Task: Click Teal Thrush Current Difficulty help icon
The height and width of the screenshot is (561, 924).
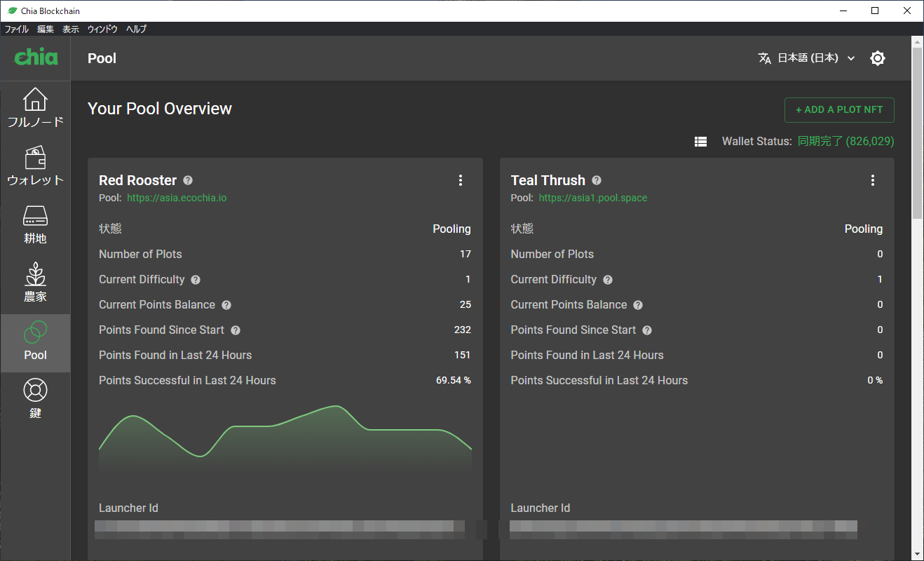Action: tap(608, 280)
